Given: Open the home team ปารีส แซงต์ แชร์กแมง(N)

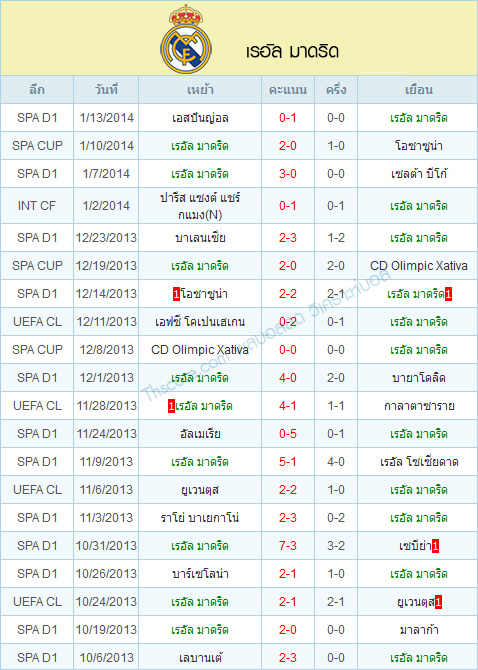Looking at the screenshot, I should [x=200, y=206].
